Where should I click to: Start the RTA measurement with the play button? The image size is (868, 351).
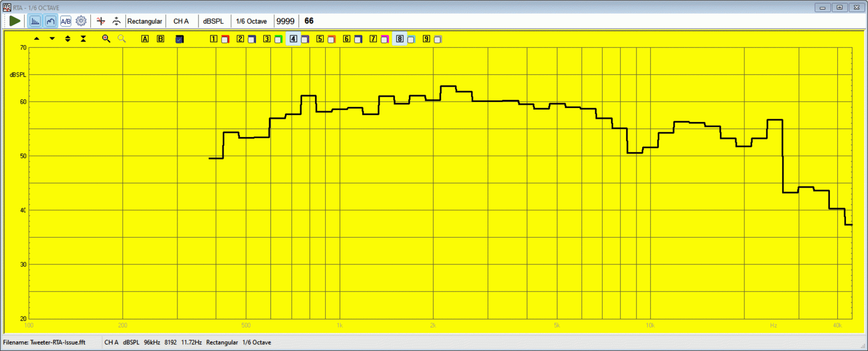(x=15, y=21)
